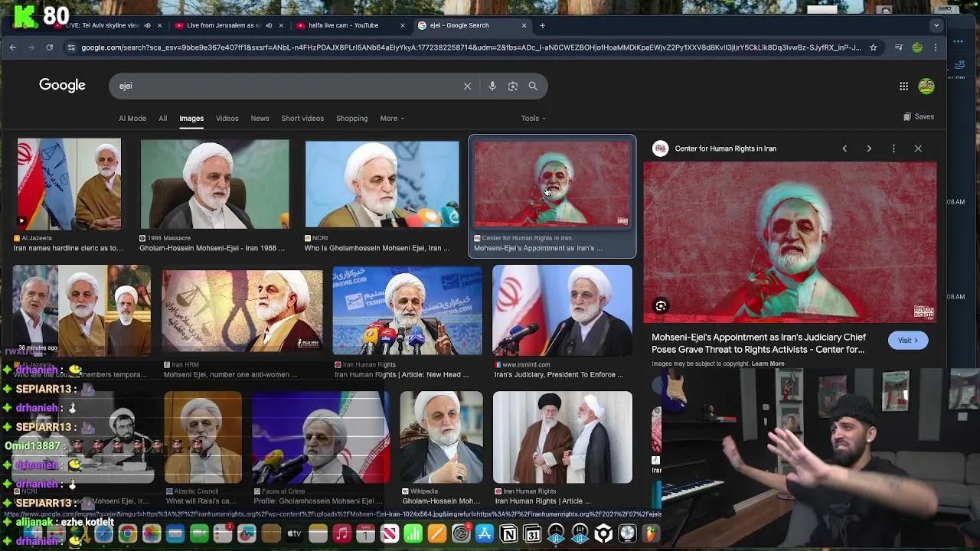This screenshot has height=551, width=980.
Task: Close the image preview panel
Action: click(x=918, y=148)
